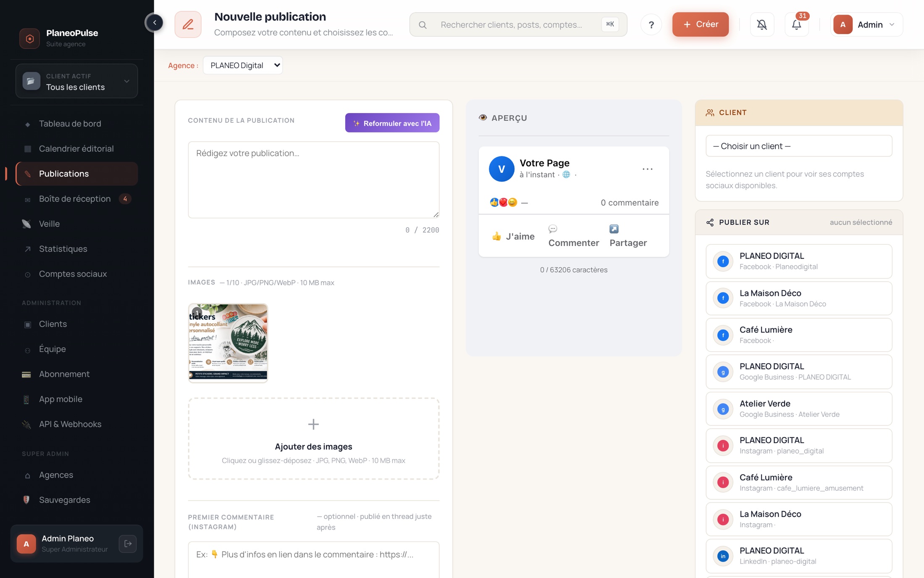This screenshot has height=578, width=924.
Task: Click the reaction emojis in preview
Action: tap(503, 203)
